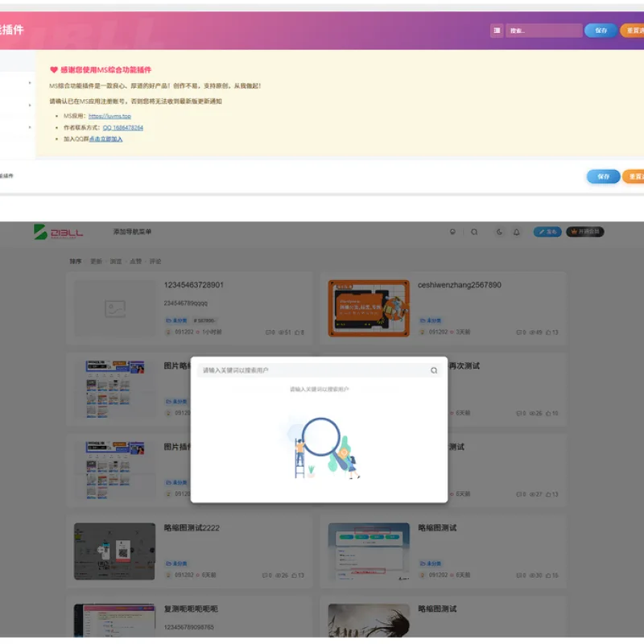Click the round icon left of header search

coord(452,232)
